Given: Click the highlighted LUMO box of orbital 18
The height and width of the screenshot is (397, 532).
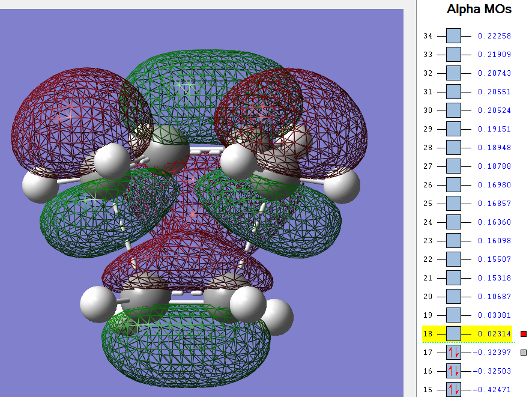Looking at the screenshot, I should [453, 334].
